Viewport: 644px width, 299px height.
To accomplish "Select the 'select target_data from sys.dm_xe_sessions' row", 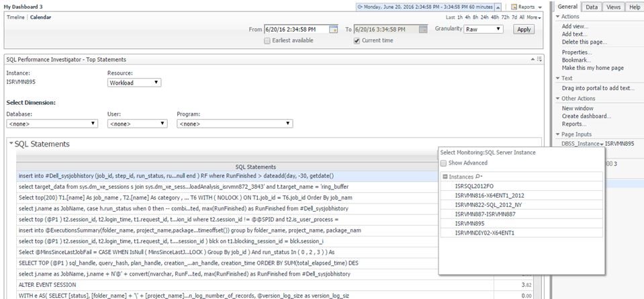I will (x=227, y=187).
